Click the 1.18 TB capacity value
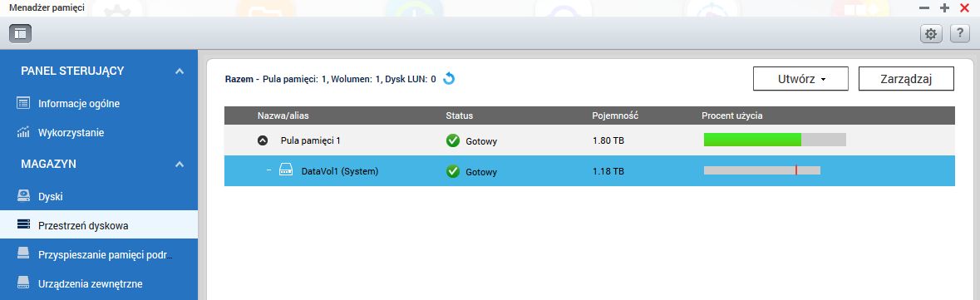Viewport: 980px width, 300px height. coord(608,170)
